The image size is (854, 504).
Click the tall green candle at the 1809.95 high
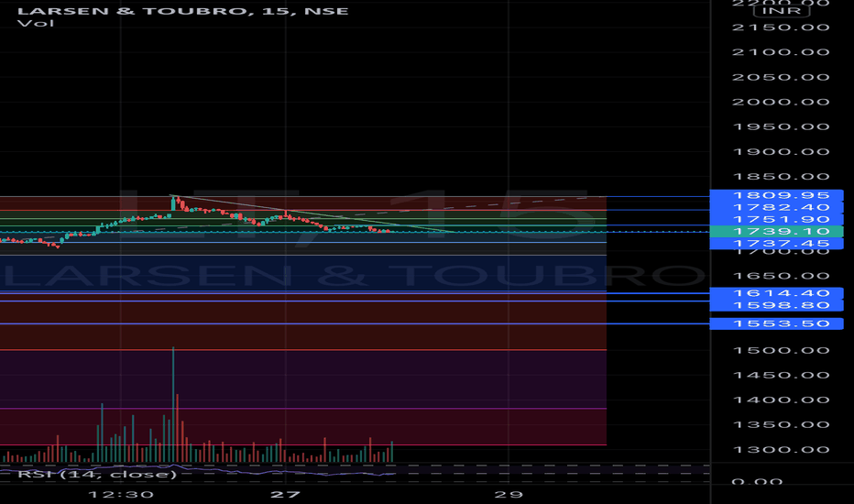tap(173, 203)
